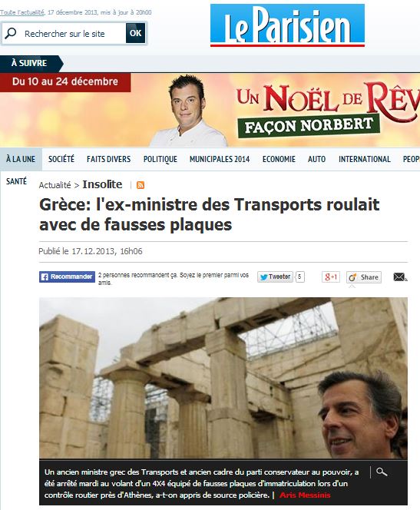420x510 pixels.
Task: Select the Politique navigation tab
Action: [160, 159]
